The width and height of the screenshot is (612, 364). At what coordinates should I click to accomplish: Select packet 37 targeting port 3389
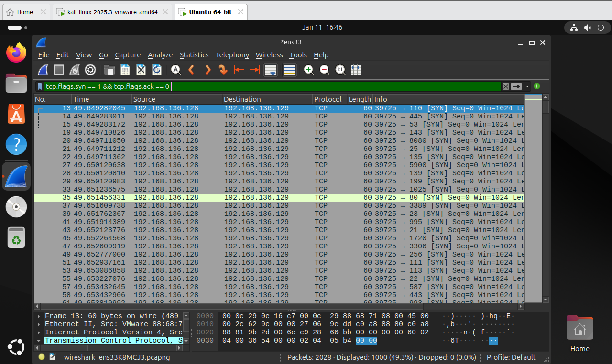(279, 205)
